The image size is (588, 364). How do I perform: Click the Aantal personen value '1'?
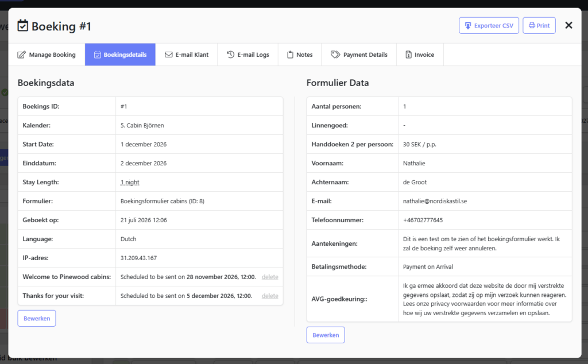[x=405, y=106]
